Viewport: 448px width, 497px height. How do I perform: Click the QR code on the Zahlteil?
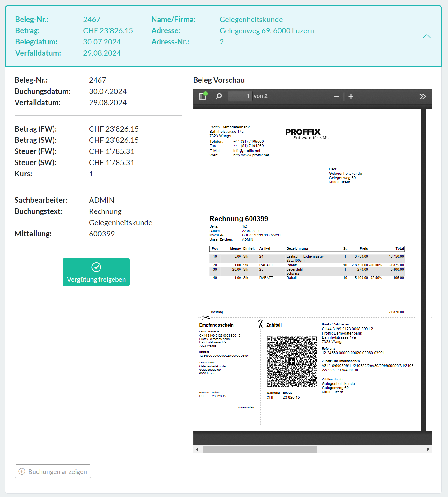click(x=292, y=361)
